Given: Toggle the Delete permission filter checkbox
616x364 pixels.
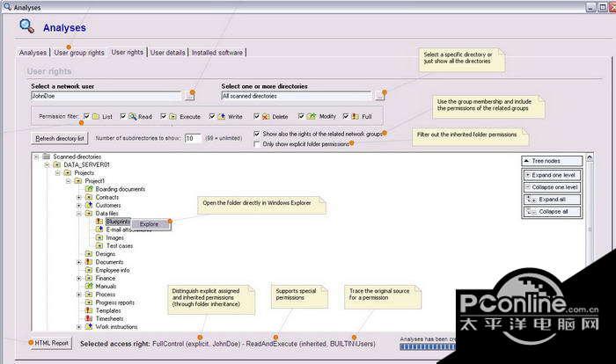Looking at the screenshot, I should click(257, 116).
